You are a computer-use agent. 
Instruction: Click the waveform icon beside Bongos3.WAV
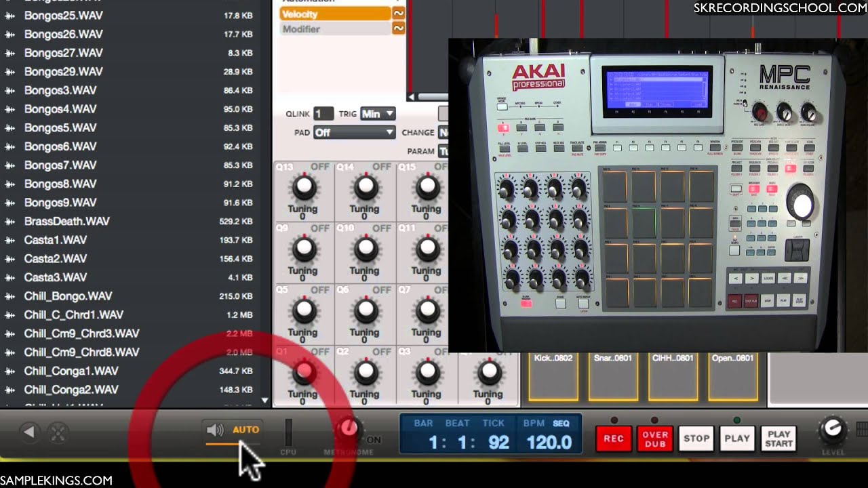[x=9, y=90]
